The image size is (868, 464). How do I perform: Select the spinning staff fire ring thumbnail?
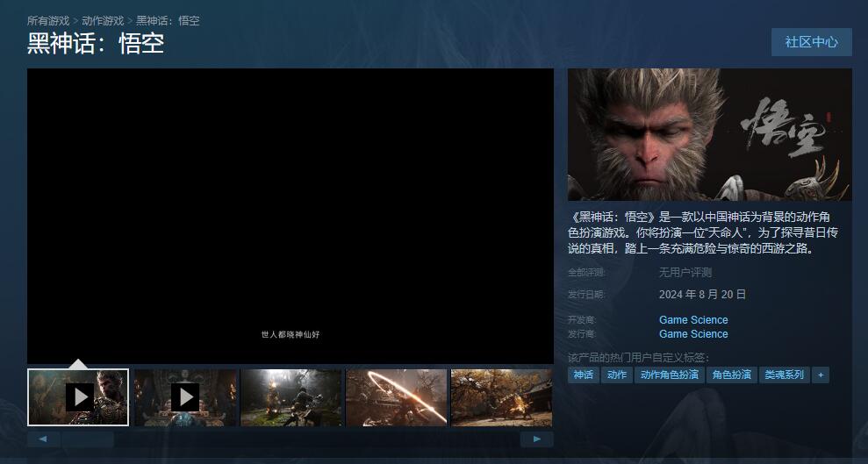tap(397, 397)
